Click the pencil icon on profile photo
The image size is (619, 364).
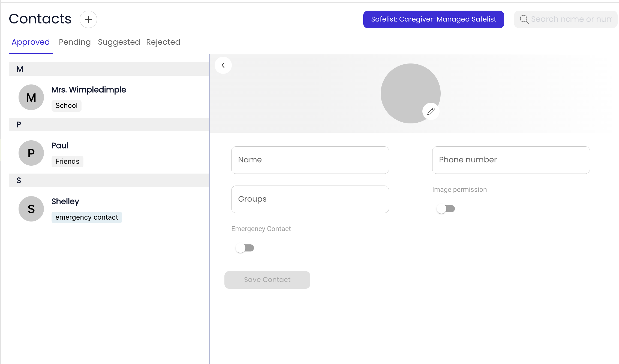[x=431, y=111]
